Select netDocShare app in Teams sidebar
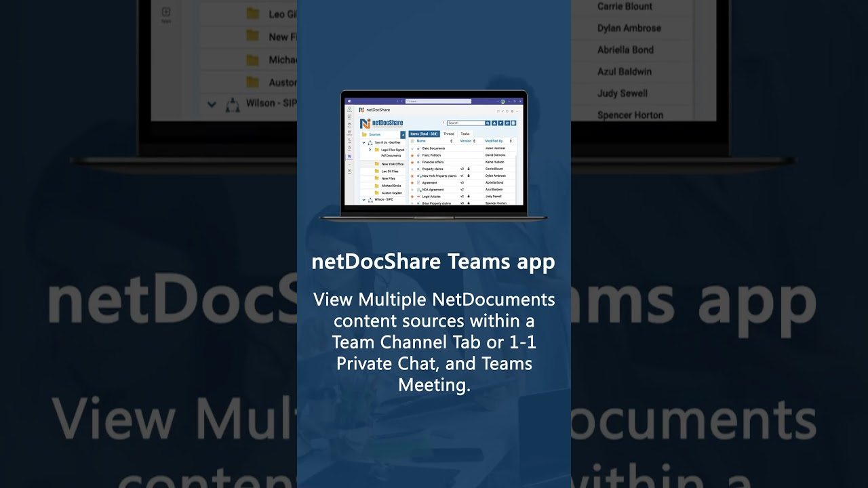This screenshot has width=868, height=488. 349,157
